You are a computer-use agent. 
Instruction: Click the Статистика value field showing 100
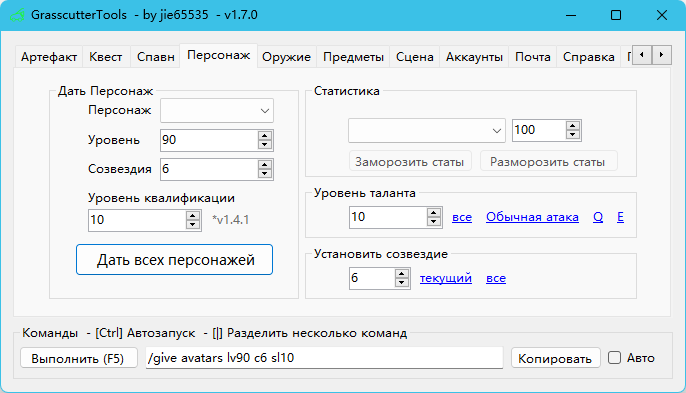[539, 130]
